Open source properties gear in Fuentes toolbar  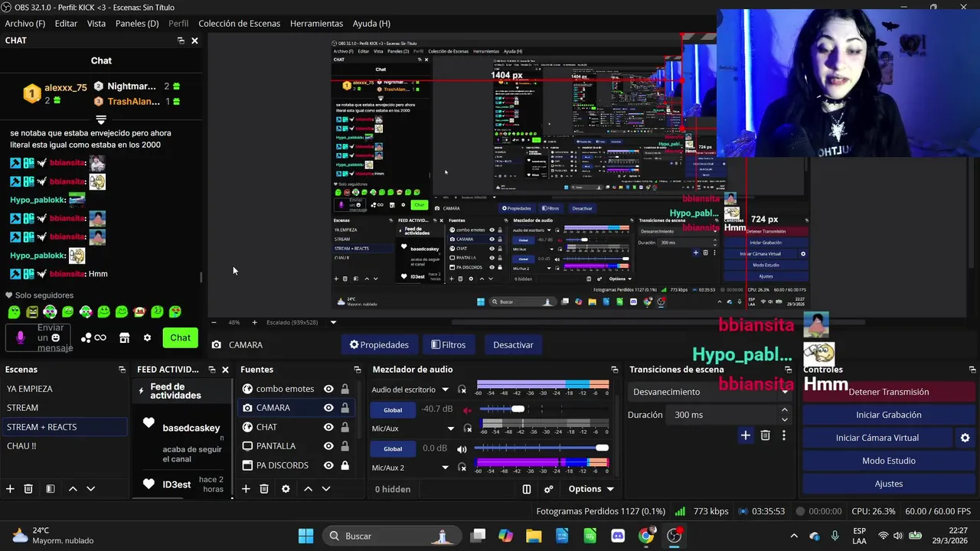click(x=286, y=489)
